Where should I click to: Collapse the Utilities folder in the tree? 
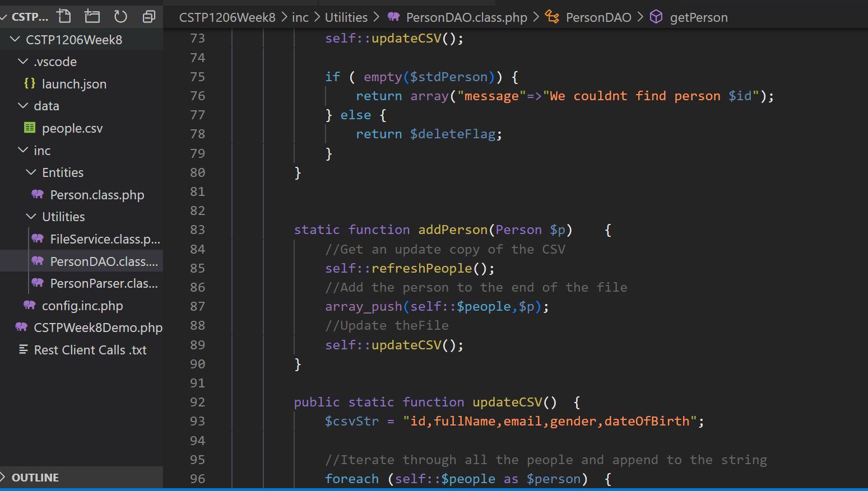[x=31, y=216]
